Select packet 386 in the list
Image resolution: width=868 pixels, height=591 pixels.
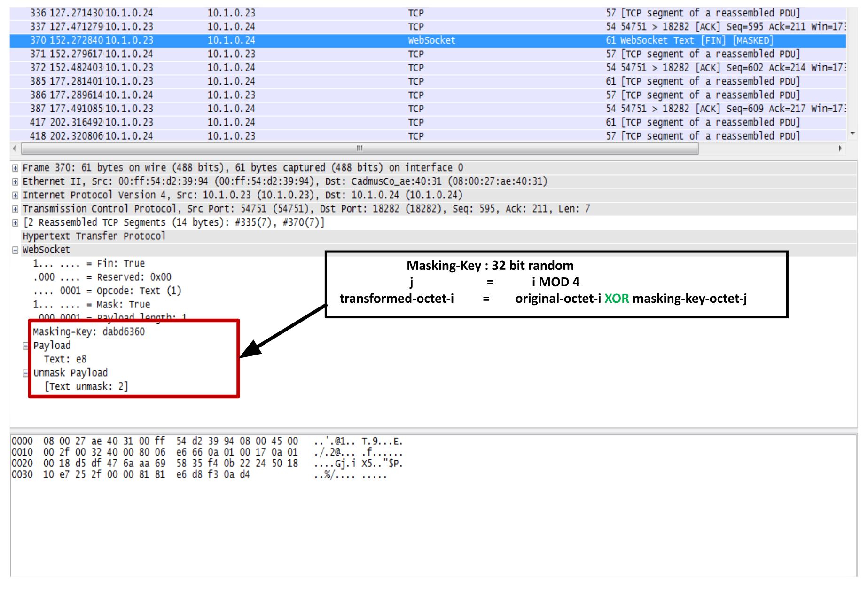coord(428,95)
